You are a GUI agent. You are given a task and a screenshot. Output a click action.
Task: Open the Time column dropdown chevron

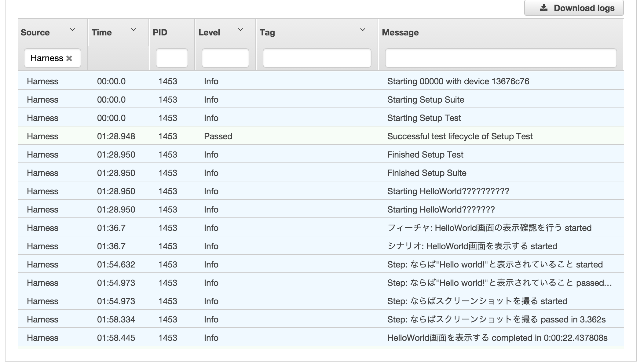tap(134, 30)
